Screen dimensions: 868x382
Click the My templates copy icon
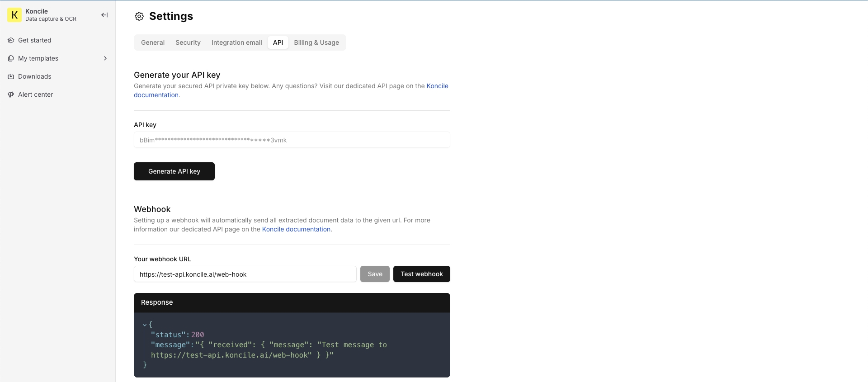click(11, 58)
